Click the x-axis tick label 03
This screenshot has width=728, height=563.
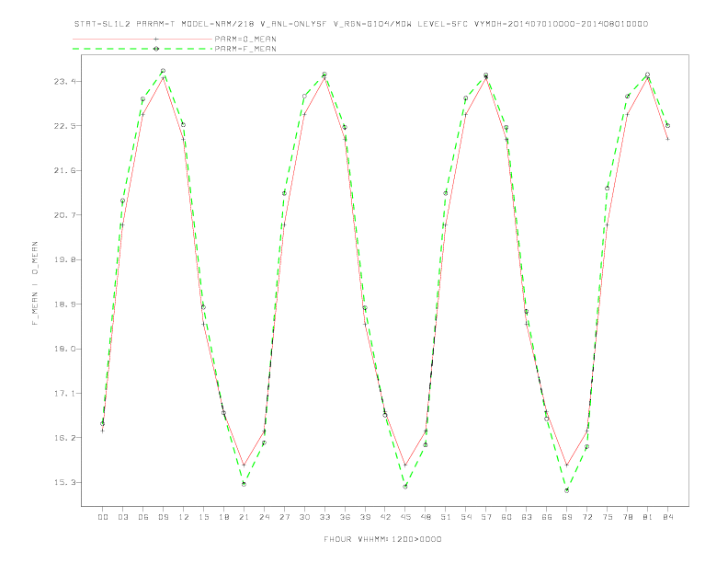(x=122, y=517)
